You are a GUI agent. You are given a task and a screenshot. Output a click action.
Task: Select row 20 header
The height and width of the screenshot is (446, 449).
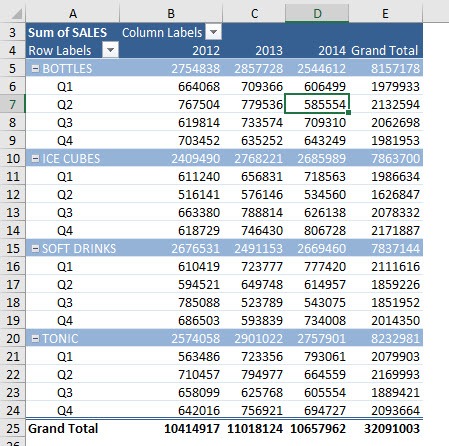[12, 338]
